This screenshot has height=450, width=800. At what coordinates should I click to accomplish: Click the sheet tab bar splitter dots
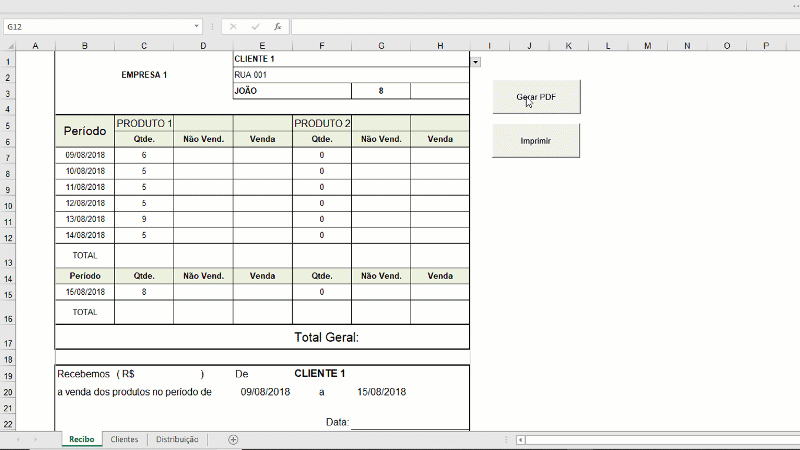[x=506, y=439]
